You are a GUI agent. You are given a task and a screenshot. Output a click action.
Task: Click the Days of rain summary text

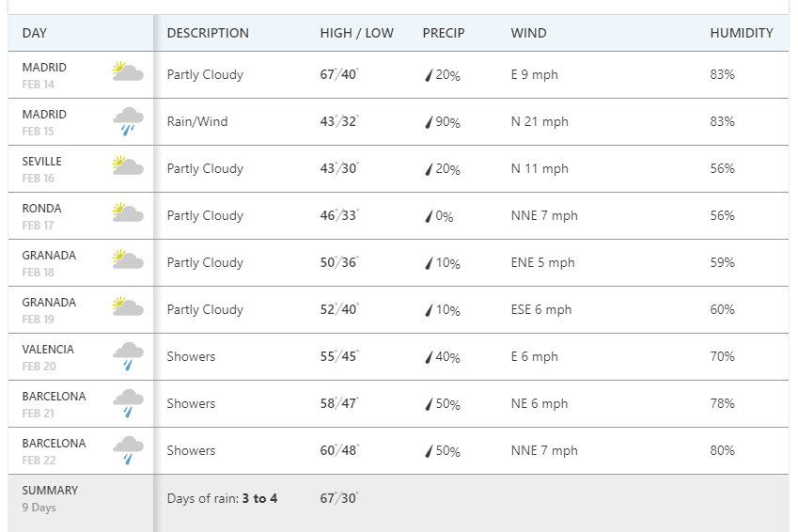point(222,498)
